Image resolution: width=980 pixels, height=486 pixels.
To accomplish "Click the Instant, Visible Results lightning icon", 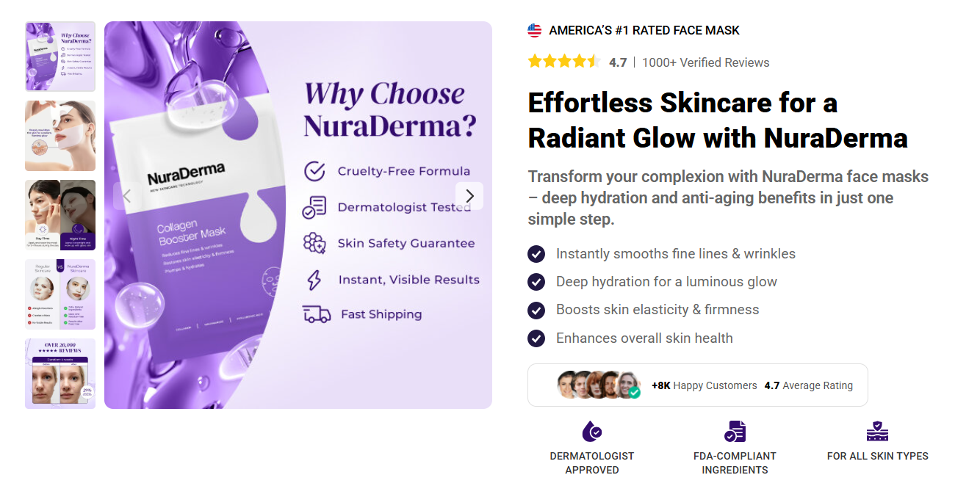I will [314, 280].
